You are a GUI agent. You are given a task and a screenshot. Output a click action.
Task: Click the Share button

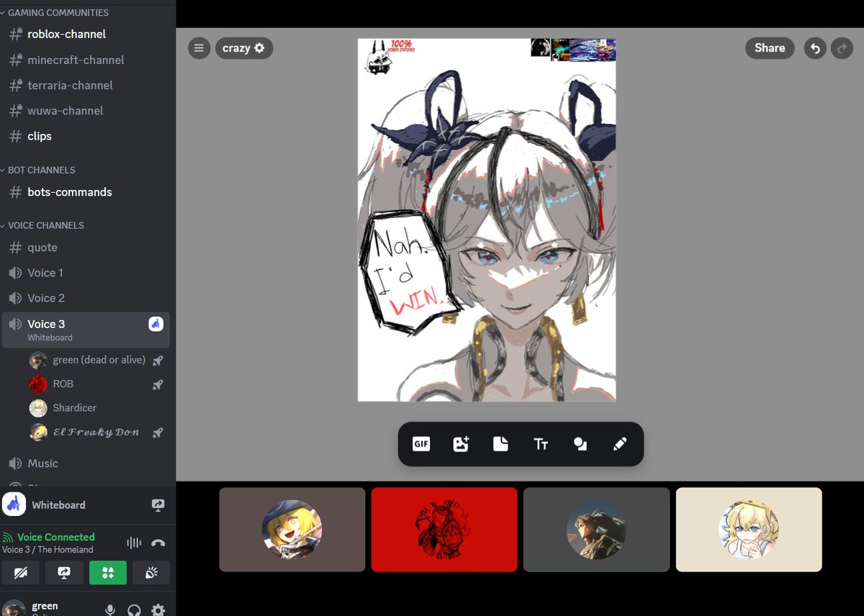coord(770,48)
